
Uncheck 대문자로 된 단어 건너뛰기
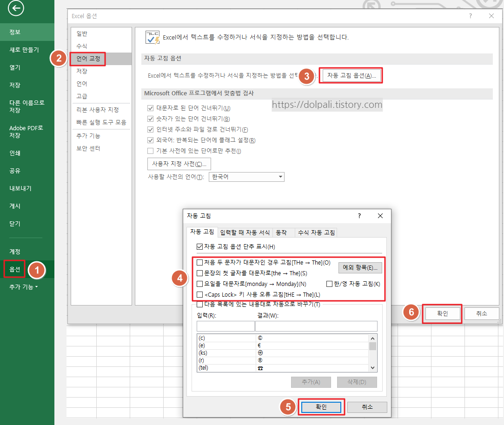150,107
